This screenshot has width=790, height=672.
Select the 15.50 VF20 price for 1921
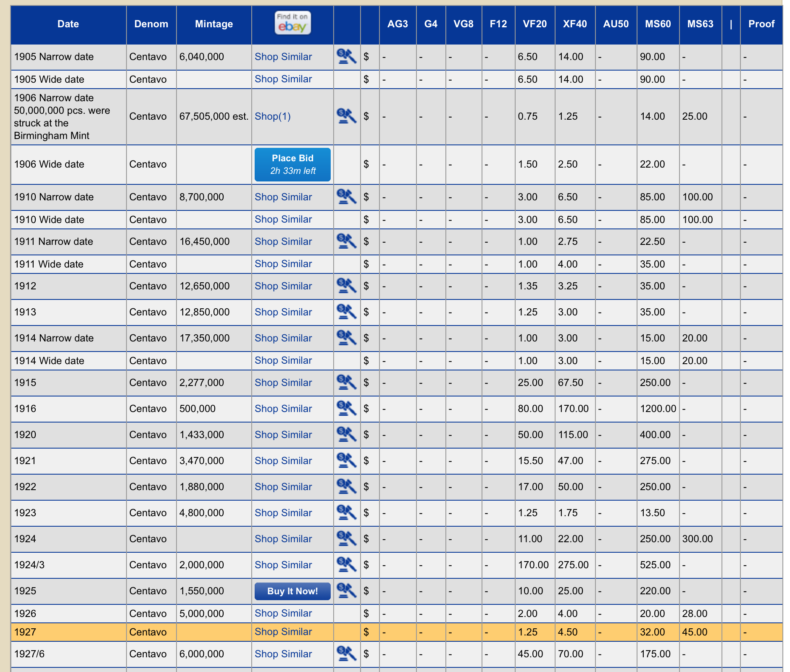[530, 461]
